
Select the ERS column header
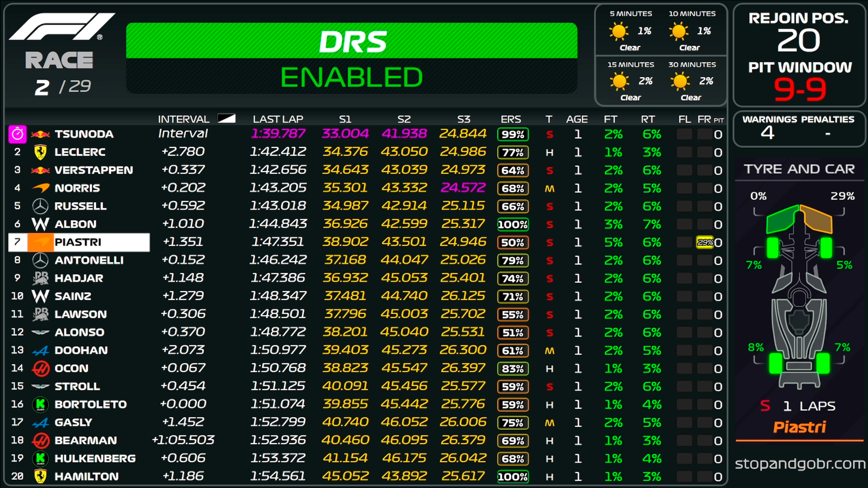click(511, 119)
